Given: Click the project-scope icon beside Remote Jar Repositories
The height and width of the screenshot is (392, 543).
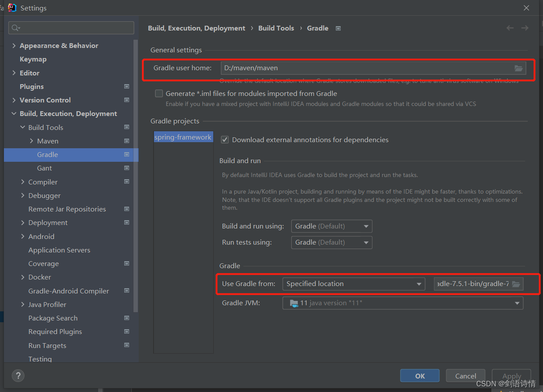Looking at the screenshot, I should (x=126, y=209).
